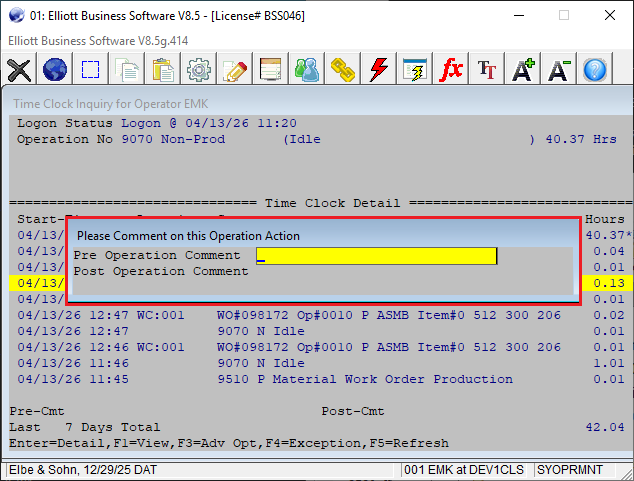Click the black X cancel toolbar icon
The width and height of the screenshot is (634, 481).
[19, 70]
